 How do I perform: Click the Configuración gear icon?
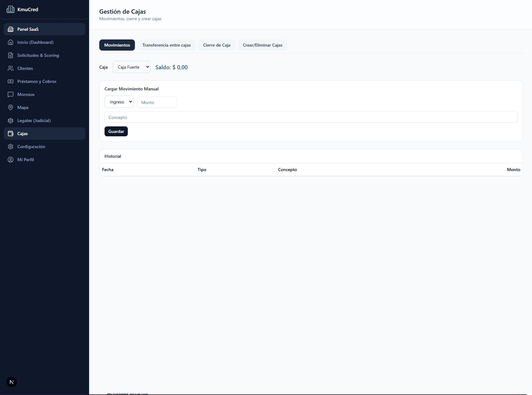point(11,147)
